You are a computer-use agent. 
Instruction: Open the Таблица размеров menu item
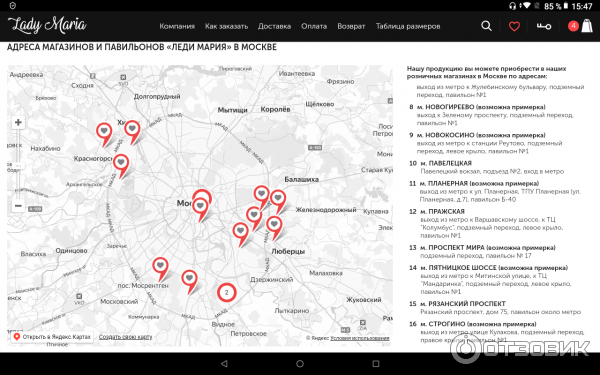408,26
